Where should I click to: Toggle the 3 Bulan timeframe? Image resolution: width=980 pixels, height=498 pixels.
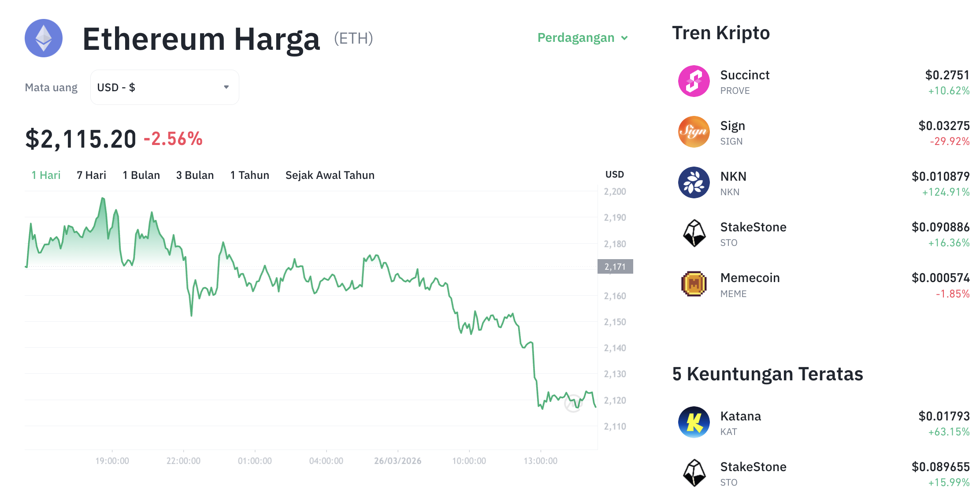coord(195,175)
